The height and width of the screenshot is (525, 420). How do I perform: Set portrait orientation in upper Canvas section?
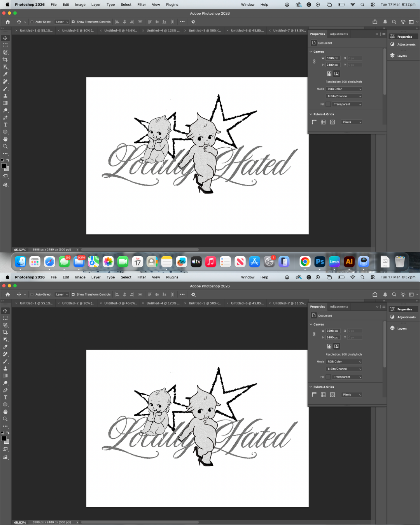click(329, 73)
